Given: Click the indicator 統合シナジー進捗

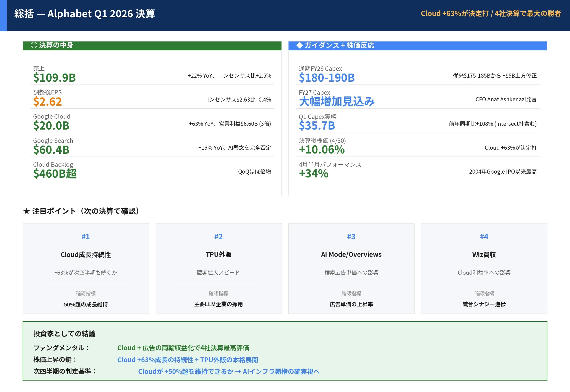Looking at the screenshot, I should coord(484,304).
